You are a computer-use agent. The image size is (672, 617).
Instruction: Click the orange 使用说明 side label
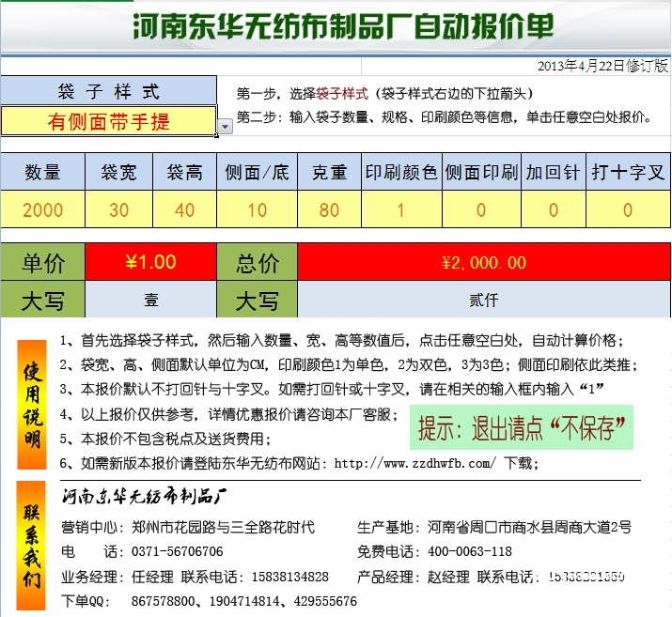coord(32,404)
